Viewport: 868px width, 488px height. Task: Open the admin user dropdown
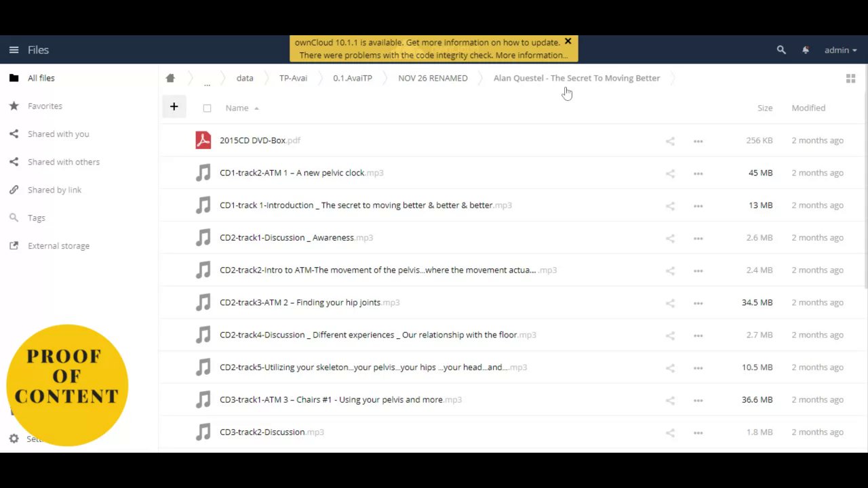(841, 50)
